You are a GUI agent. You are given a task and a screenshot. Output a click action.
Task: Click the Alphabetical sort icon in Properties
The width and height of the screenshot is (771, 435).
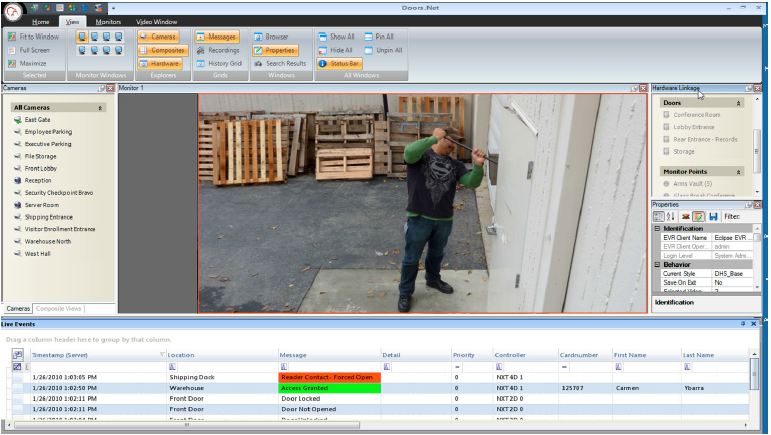coord(670,216)
